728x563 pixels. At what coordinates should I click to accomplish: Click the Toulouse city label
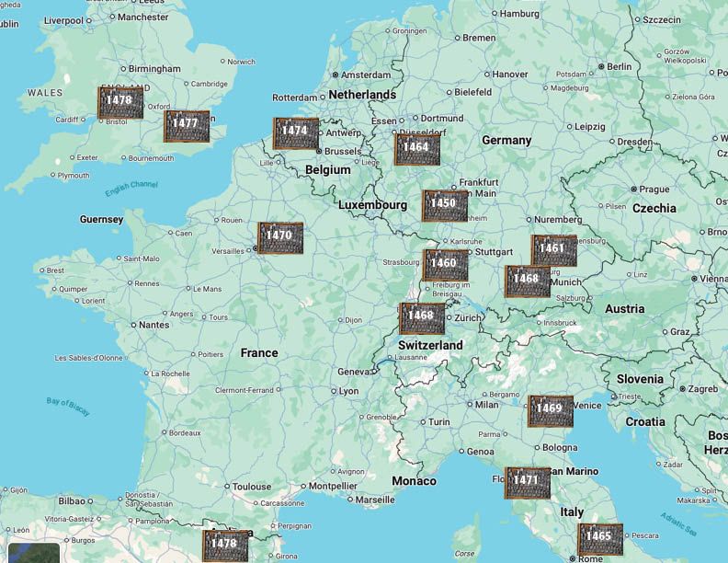tap(251, 487)
